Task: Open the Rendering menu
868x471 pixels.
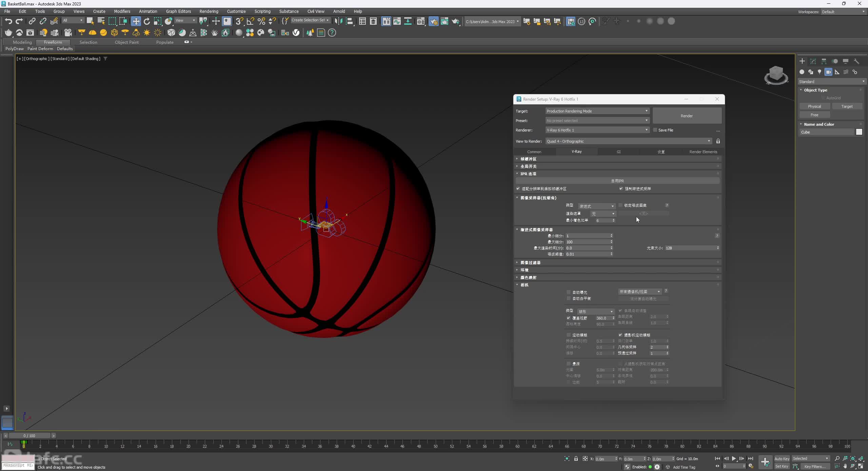Action: [x=209, y=11]
